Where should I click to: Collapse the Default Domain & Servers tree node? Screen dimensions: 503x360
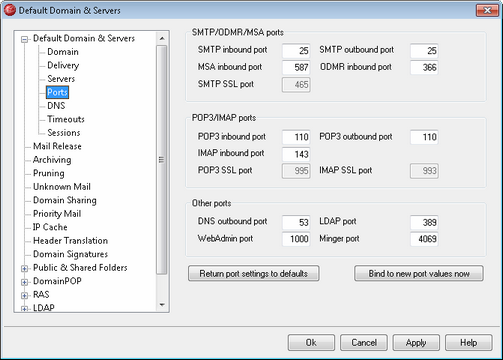pyautogui.click(x=24, y=39)
